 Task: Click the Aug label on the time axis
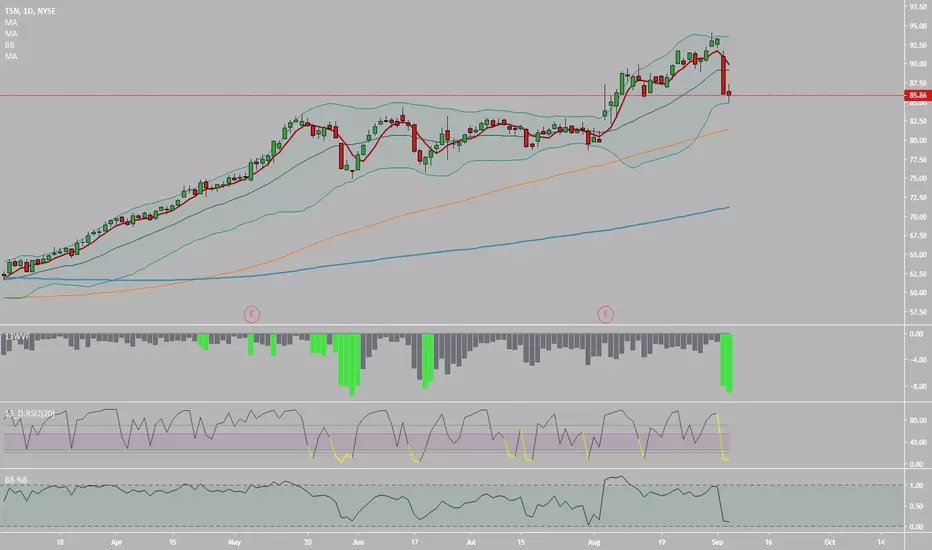(x=594, y=542)
